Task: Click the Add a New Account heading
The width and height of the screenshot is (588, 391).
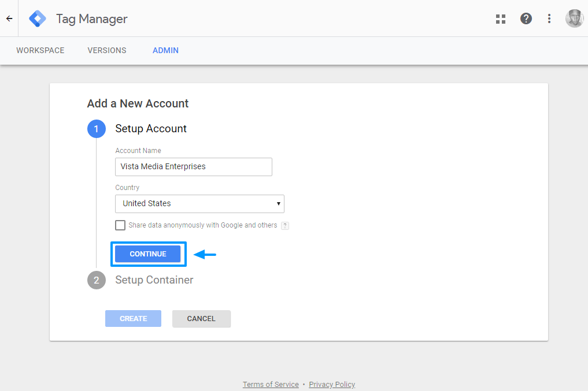Action: coord(138,103)
